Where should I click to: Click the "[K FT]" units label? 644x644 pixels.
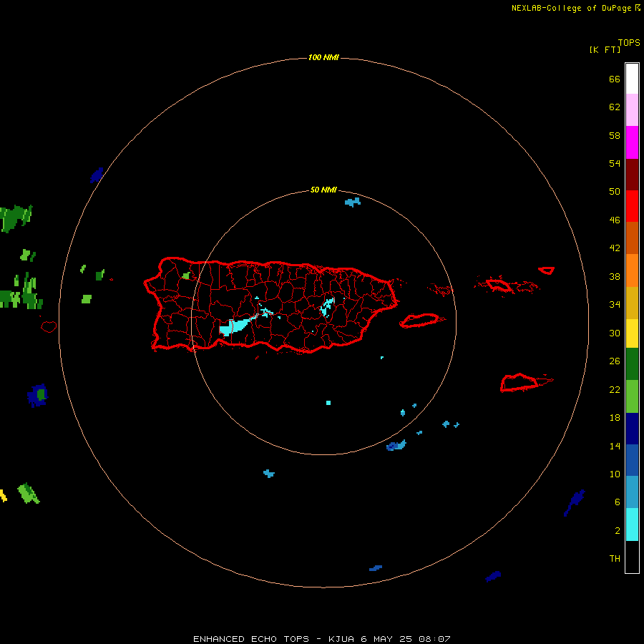[x=605, y=49]
